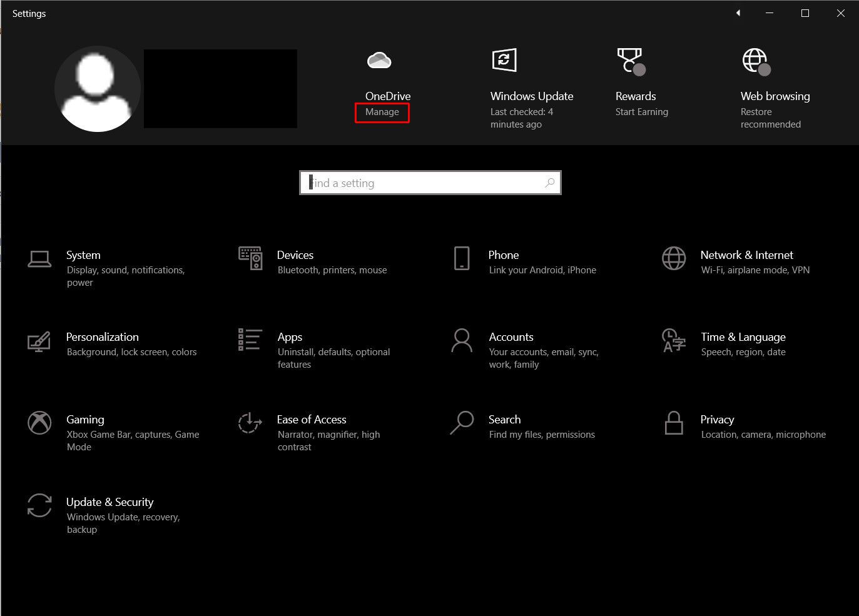This screenshot has width=859, height=616.
Task: Select the Privacy padlock icon
Action: 674,423
